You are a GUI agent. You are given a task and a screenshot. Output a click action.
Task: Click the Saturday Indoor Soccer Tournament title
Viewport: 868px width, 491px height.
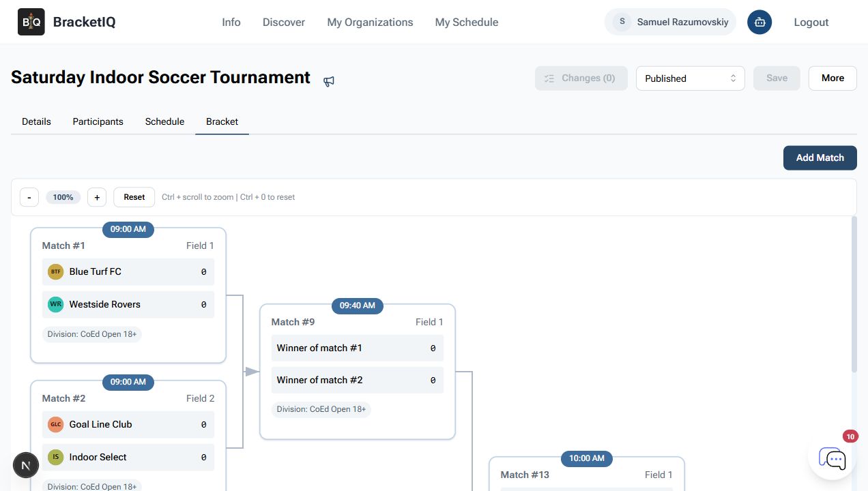pyautogui.click(x=160, y=77)
